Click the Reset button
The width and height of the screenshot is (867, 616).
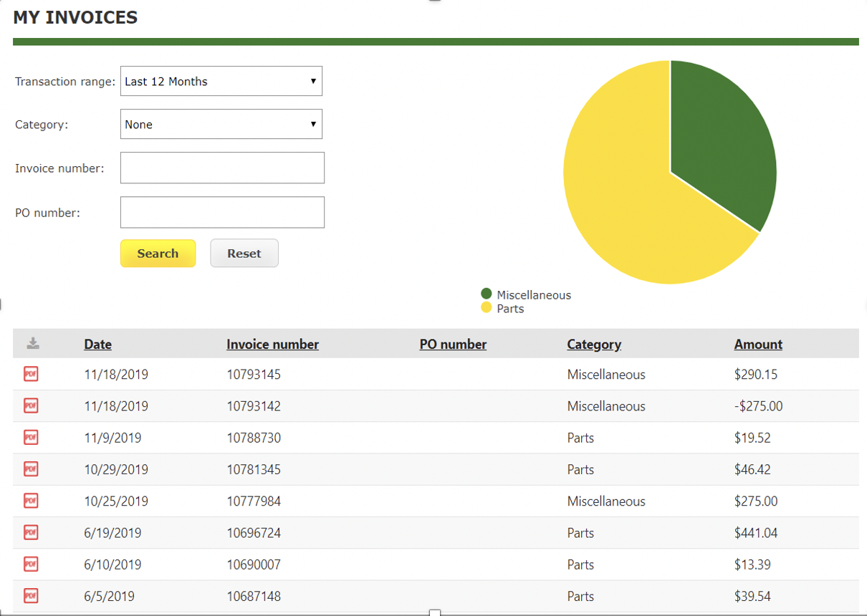pos(244,253)
